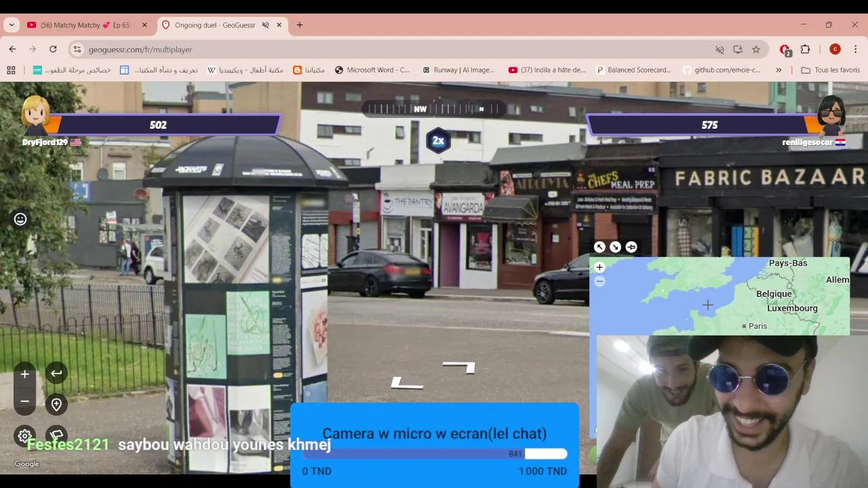Click the compass bar showing NW and N
Image resolution: width=868 pixels, height=488 pixels.
tap(434, 108)
